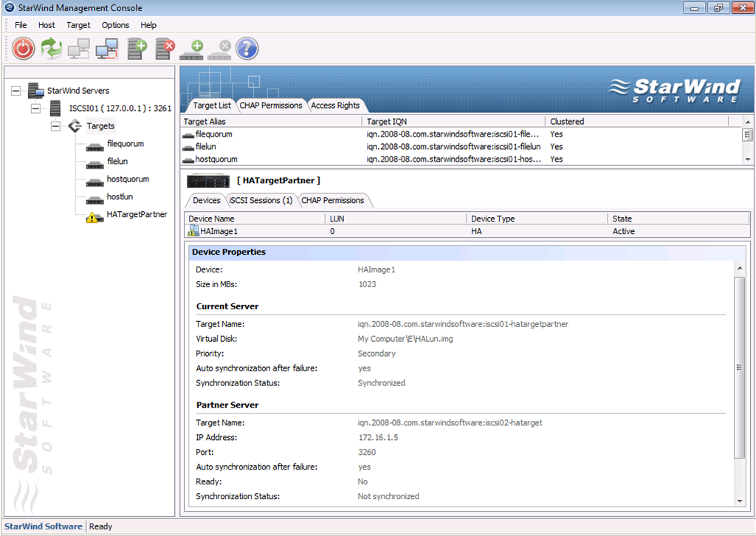This screenshot has height=536, width=756.
Task: Click the filelun row device icon in list
Action: pyautogui.click(x=188, y=148)
